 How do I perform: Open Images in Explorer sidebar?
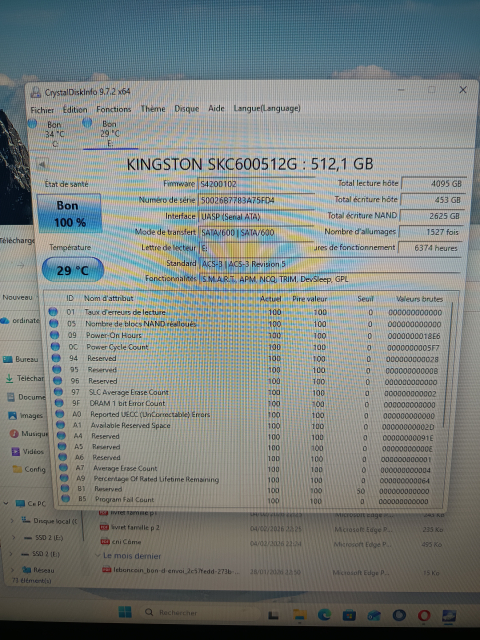click(26, 416)
